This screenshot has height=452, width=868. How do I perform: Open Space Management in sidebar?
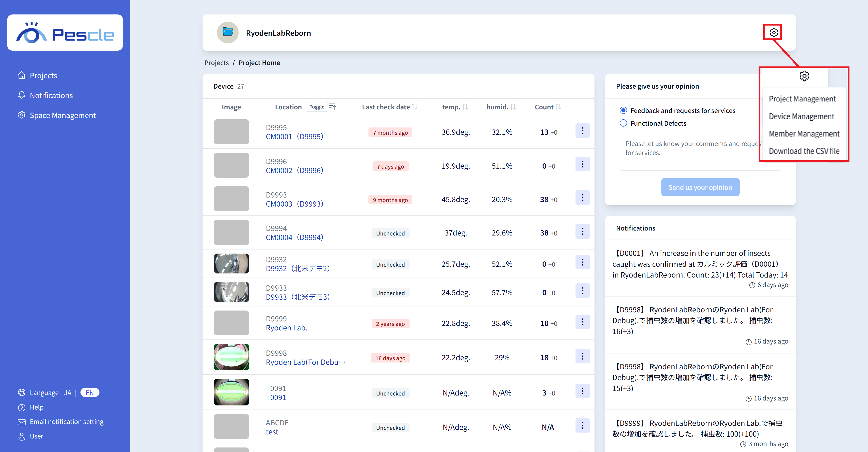pos(63,115)
